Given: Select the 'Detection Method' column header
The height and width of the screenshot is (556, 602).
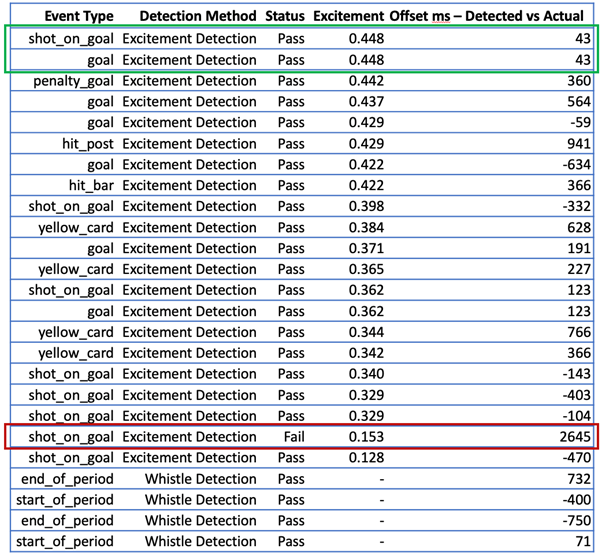Looking at the screenshot, I should pyautogui.click(x=198, y=16).
